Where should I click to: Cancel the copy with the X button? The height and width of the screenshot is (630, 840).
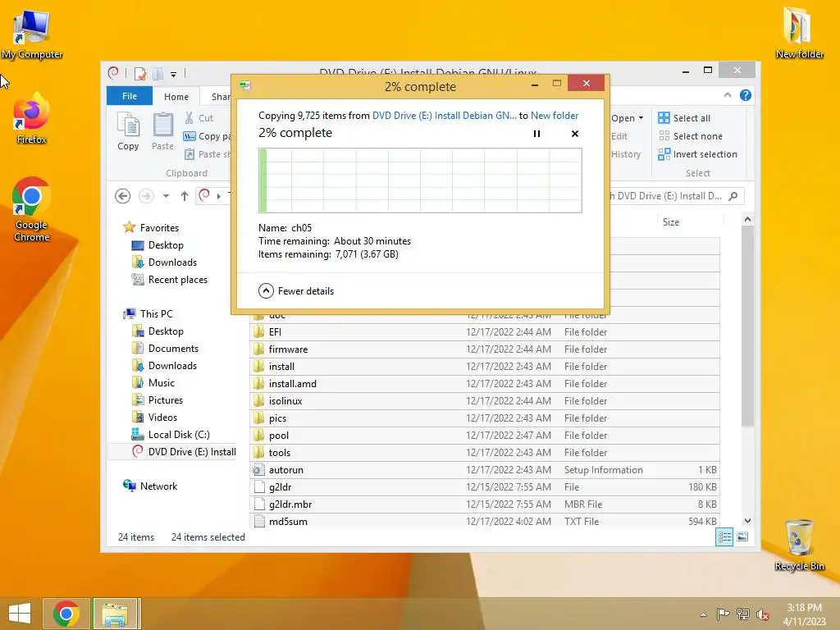pyautogui.click(x=575, y=134)
